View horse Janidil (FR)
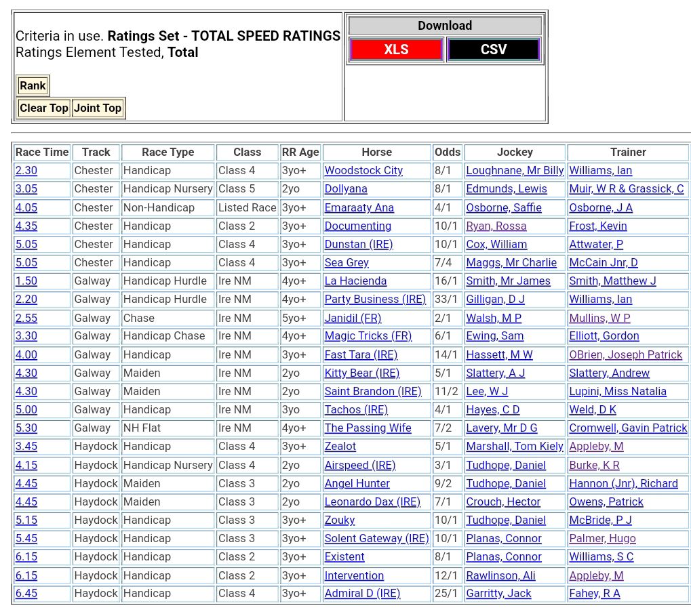Viewport: 691px width, 616px height. click(x=353, y=319)
